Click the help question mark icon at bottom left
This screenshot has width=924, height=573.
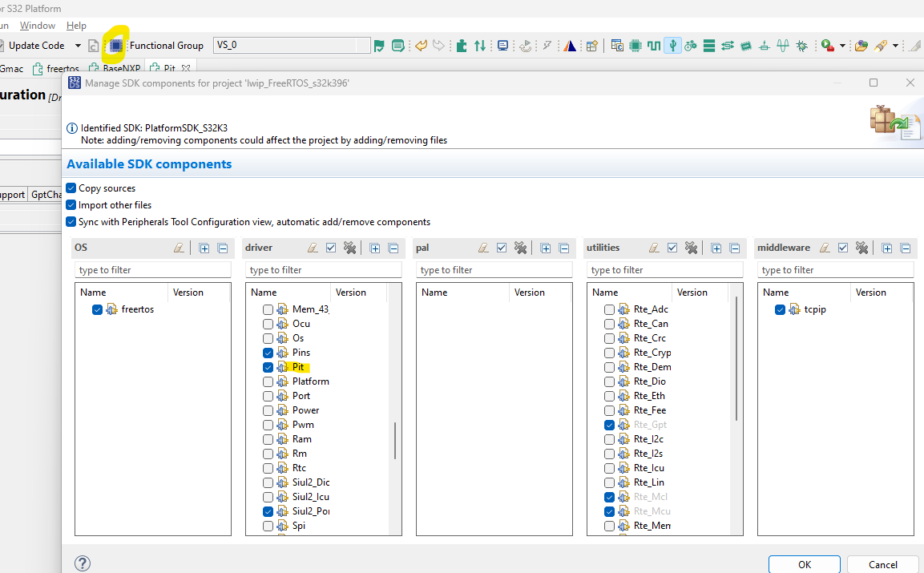coord(82,563)
